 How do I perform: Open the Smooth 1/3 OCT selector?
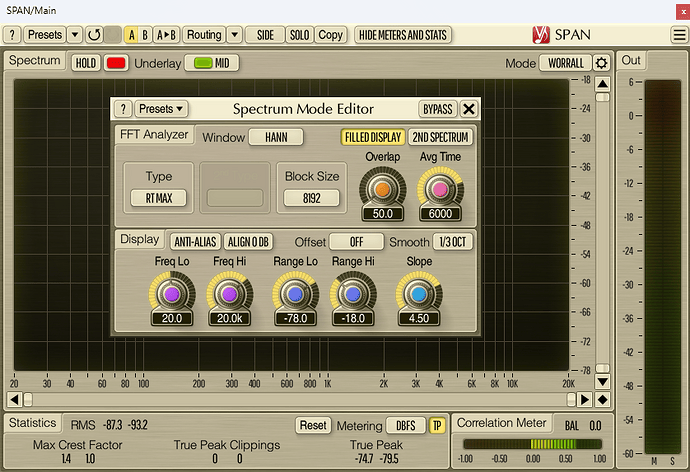pyautogui.click(x=452, y=242)
